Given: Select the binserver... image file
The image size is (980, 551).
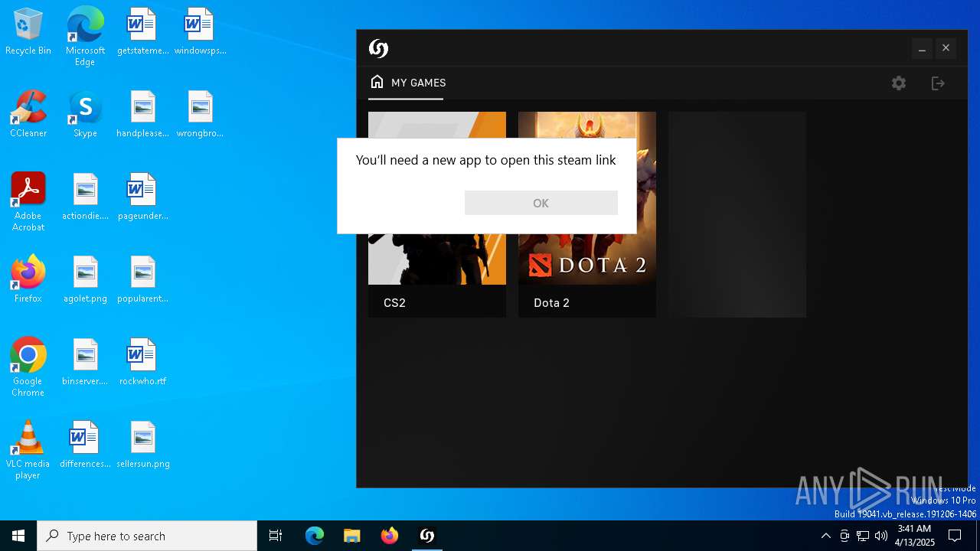Looking at the screenshot, I should point(85,363).
